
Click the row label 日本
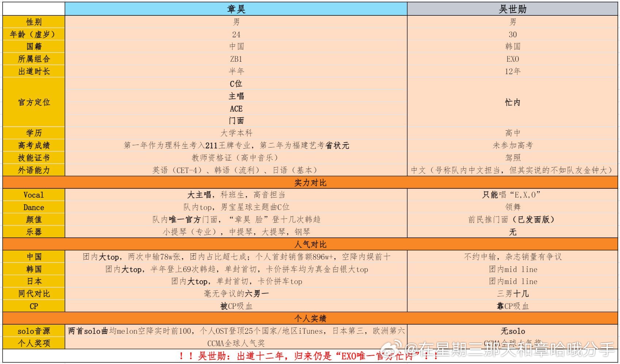point(34,281)
